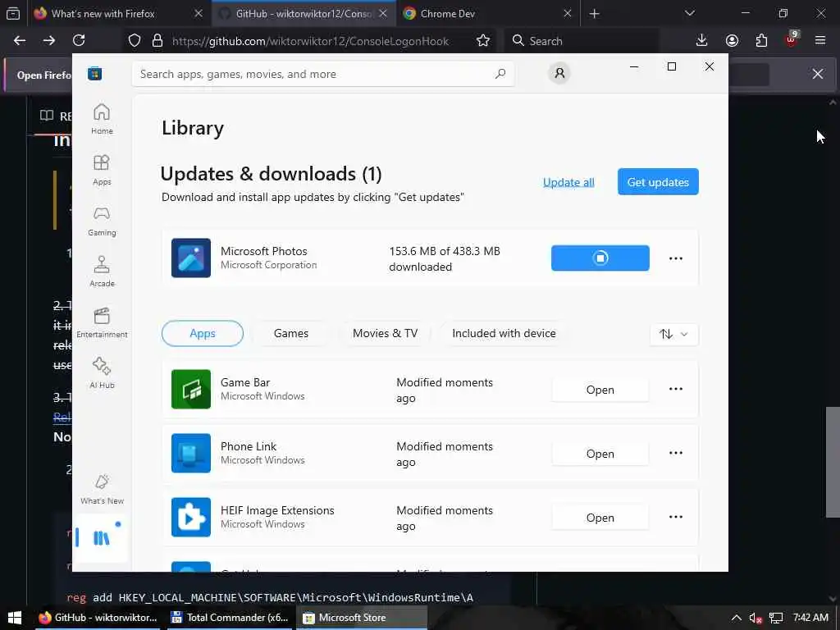Open Phone Link app

pos(600,454)
